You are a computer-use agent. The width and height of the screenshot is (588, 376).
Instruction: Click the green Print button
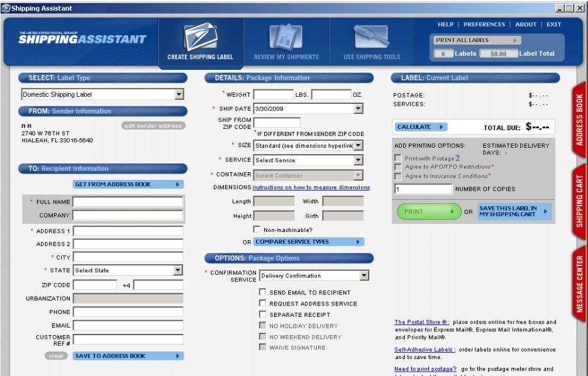(425, 212)
